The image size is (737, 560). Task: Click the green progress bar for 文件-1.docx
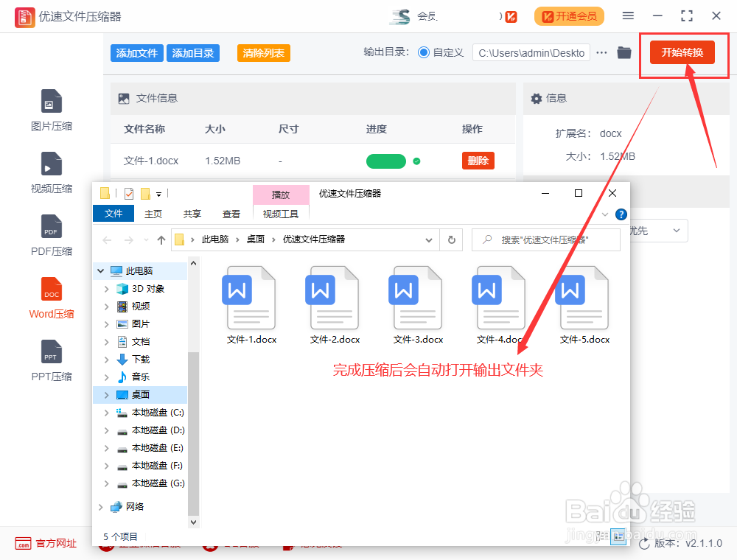coord(386,161)
